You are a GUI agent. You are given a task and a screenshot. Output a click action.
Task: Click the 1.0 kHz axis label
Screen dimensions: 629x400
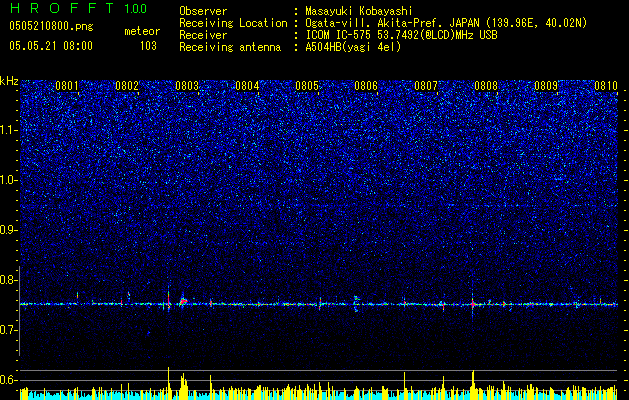point(8,180)
